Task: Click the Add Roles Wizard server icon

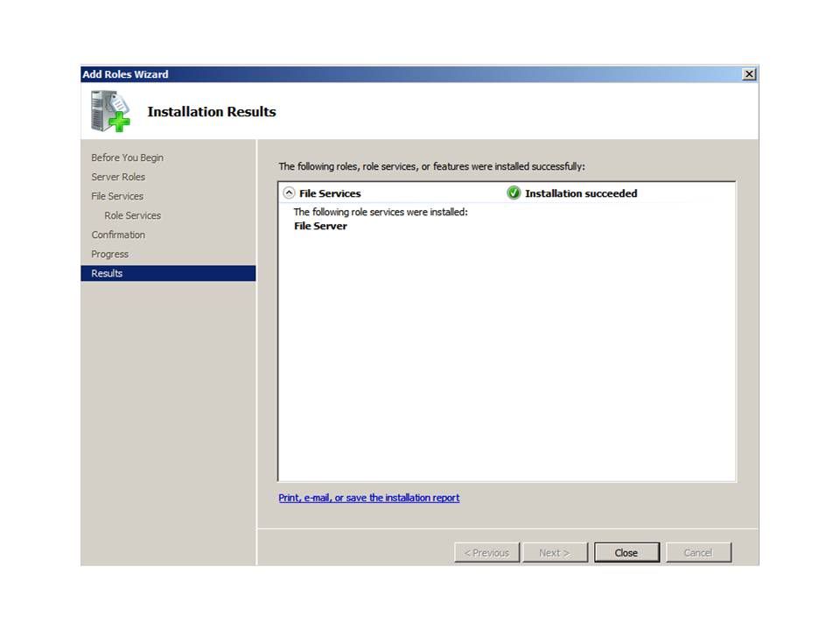Action: tap(110, 111)
